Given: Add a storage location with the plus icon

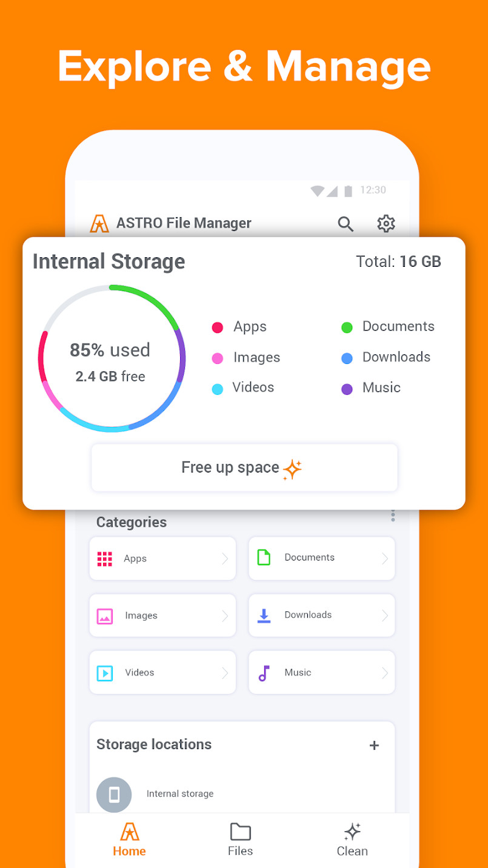Looking at the screenshot, I should 374,745.
